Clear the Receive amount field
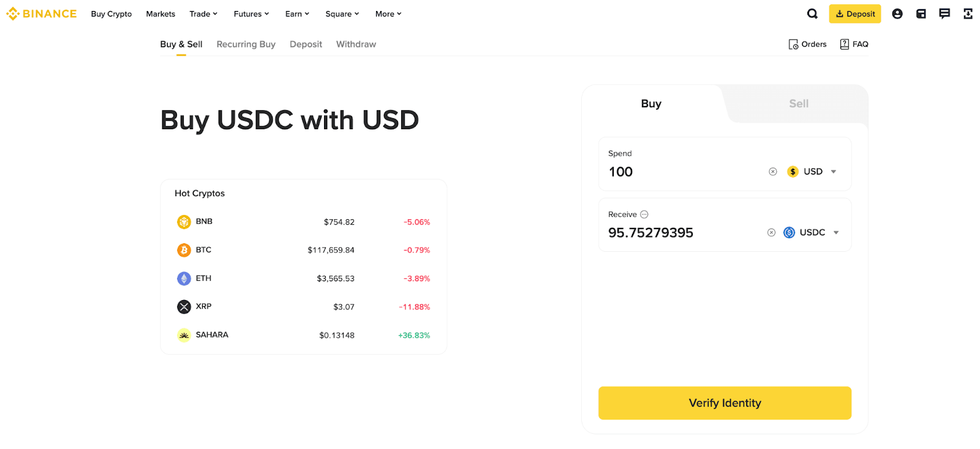The image size is (980, 449). [x=772, y=233]
